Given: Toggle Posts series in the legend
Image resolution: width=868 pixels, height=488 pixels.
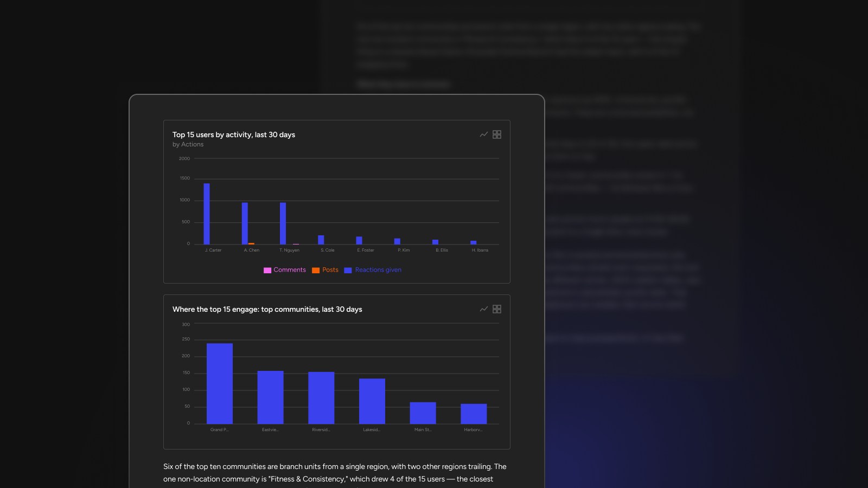Looking at the screenshot, I should tap(325, 270).
